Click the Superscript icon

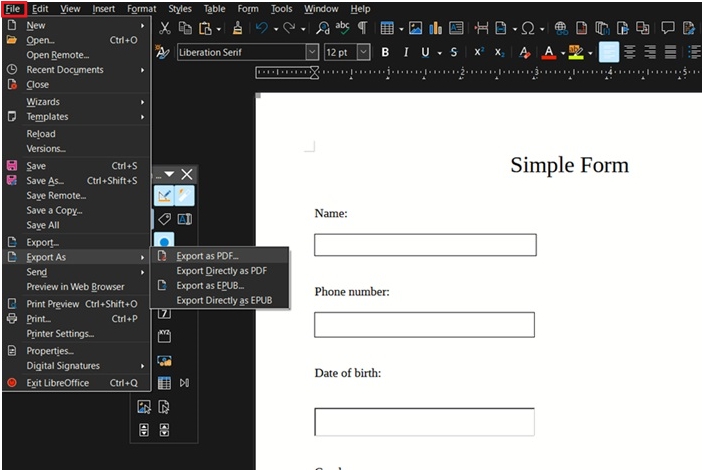click(479, 52)
